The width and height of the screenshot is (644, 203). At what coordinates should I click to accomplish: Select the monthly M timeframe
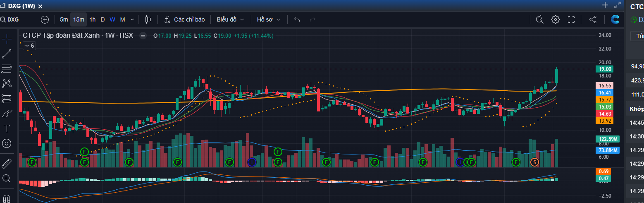point(122,19)
